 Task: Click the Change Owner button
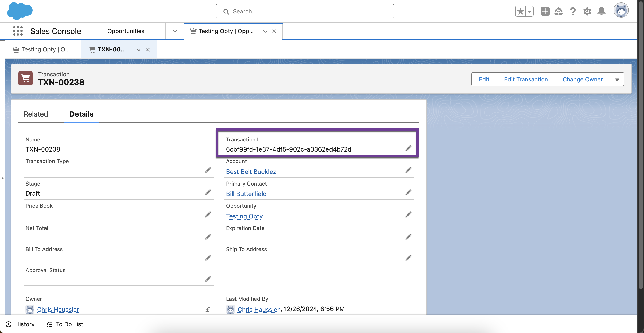[583, 79]
